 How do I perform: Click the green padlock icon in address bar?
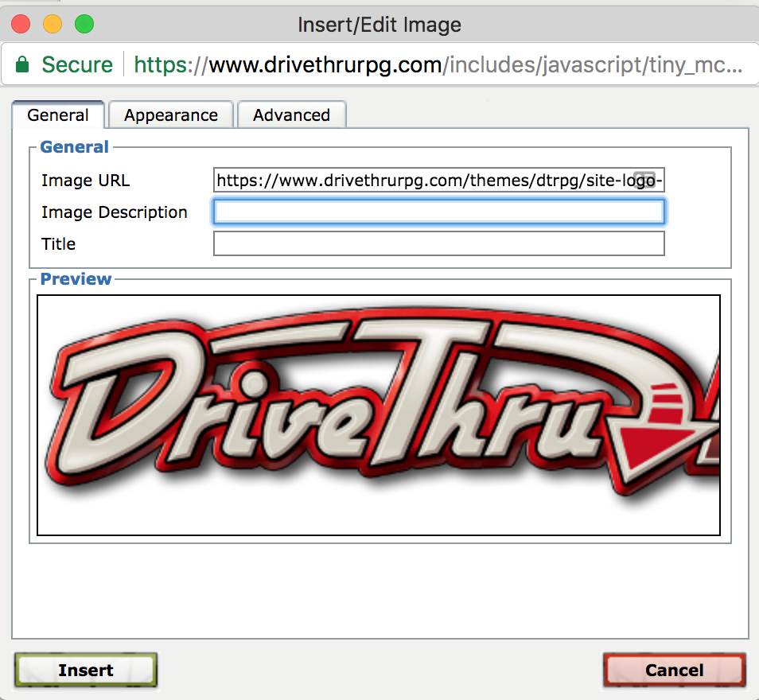pyautogui.click(x=22, y=64)
